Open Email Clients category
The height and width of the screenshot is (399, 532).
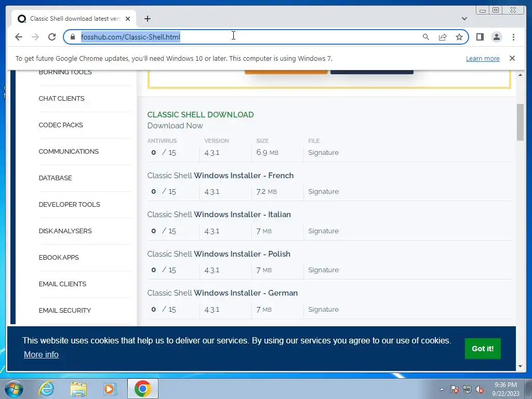62,284
